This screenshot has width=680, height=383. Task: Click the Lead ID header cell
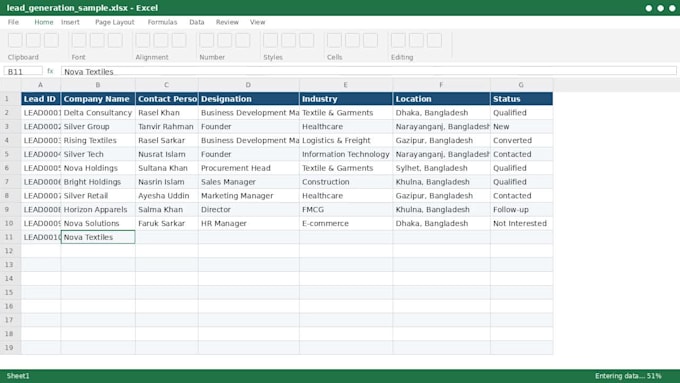[x=41, y=99]
